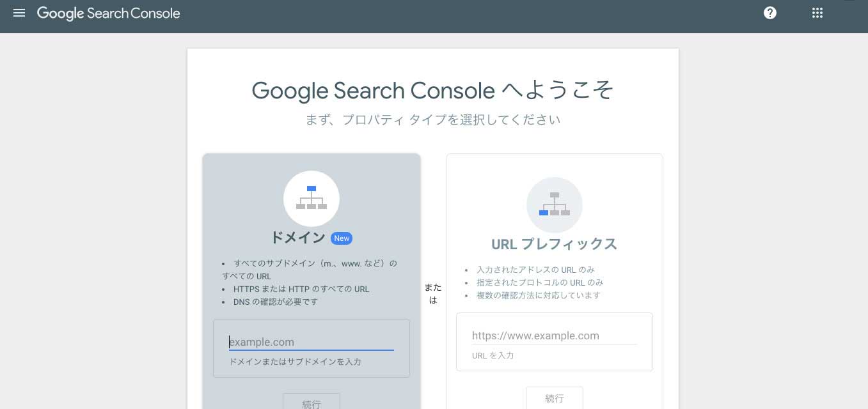This screenshot has width=868, height=409.
Task: Click the ドメイン property type diagram icon
Action: (x=312, y=198)
